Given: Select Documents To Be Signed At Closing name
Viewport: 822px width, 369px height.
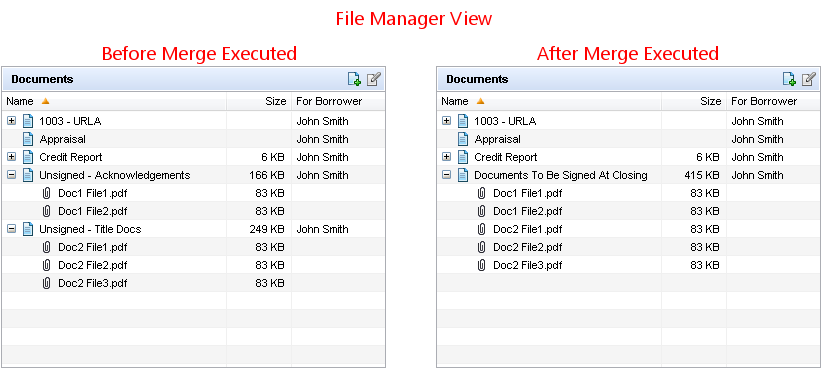Looking at the screenshot, I should (x=561, y=176).
